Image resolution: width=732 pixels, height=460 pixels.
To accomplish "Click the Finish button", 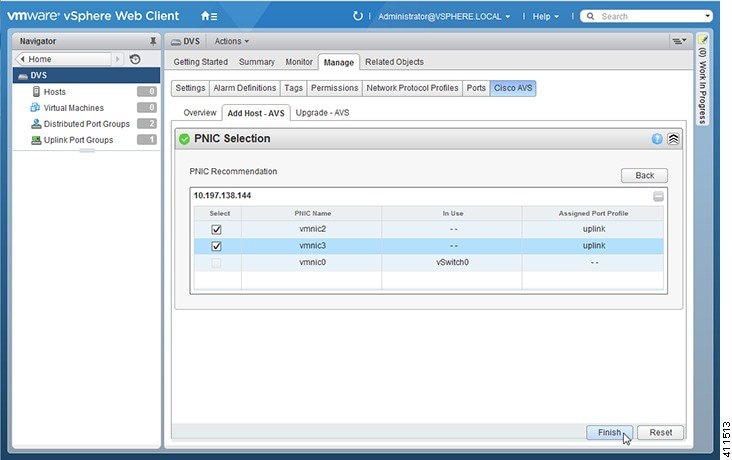I will pos(610,432).
